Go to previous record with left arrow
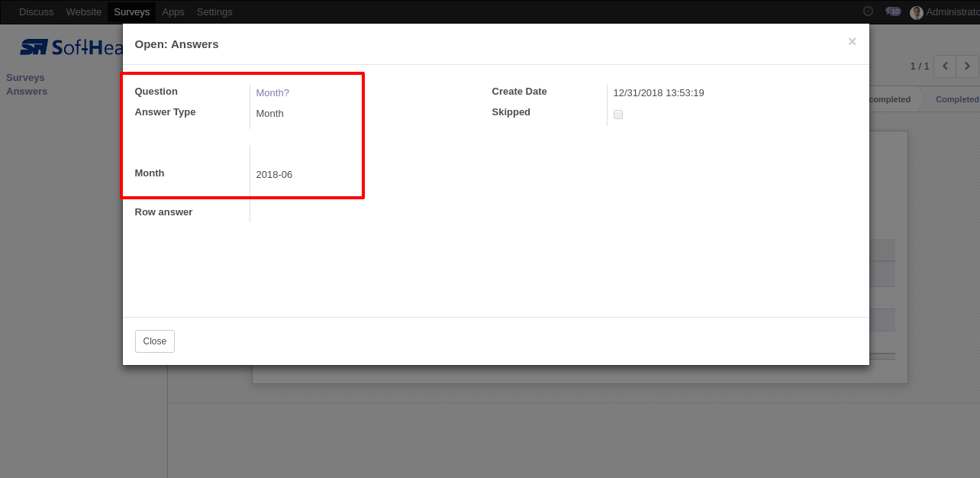The image size is (980, 478). pos(945,66)
